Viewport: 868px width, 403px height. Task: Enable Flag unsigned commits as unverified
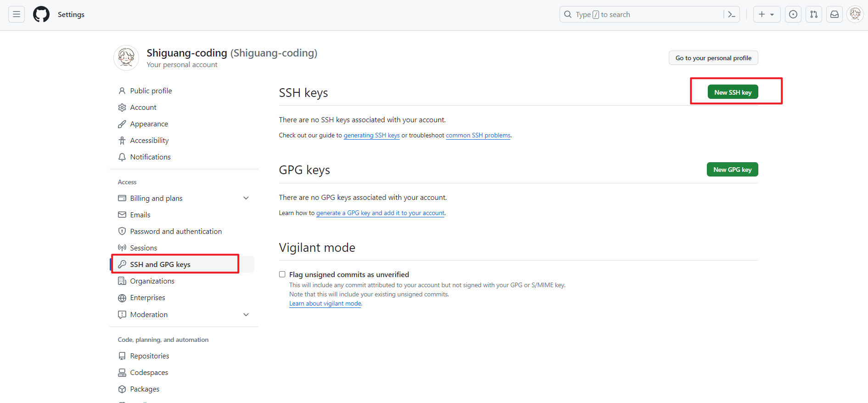[x=282, y=274]
